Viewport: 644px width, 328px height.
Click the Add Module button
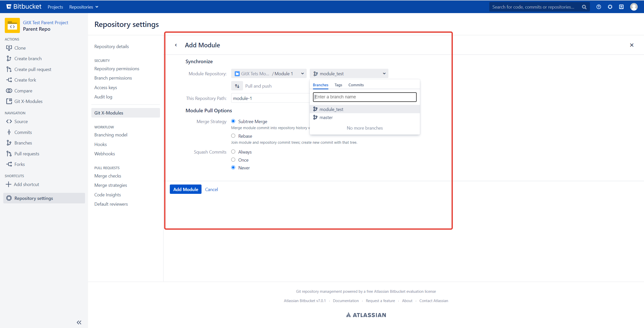pyautogui.click(x=186, y=189)
